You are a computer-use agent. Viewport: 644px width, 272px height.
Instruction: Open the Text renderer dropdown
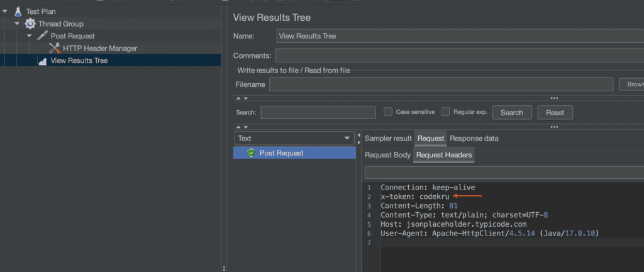click(294, 139)
